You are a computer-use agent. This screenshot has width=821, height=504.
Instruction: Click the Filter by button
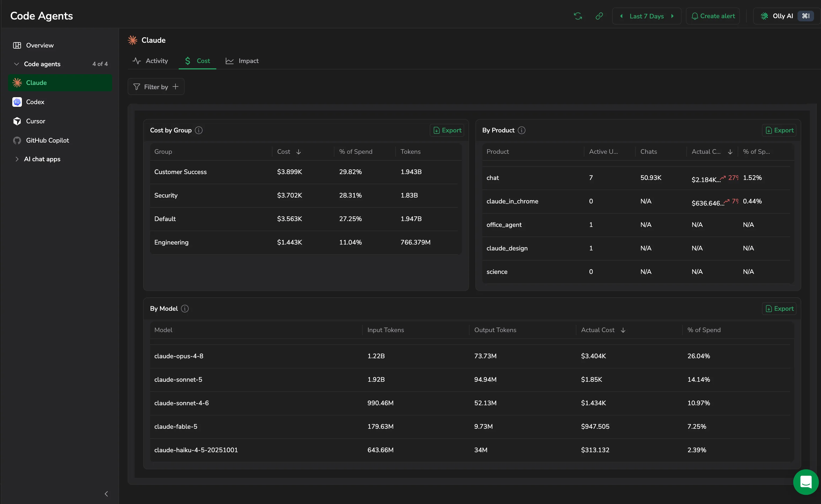pos(156,87)
